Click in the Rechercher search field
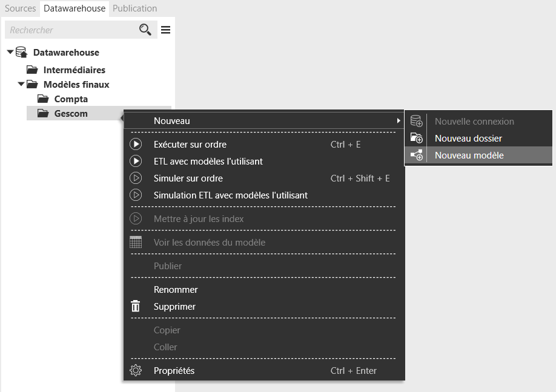Screen dimensions: 556x392 coord(71,30)
